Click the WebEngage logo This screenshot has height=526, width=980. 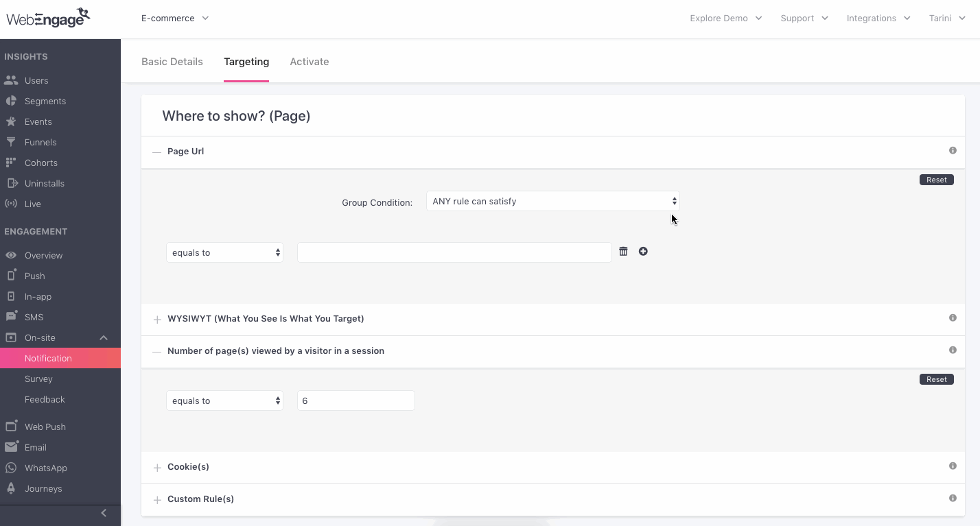[48, 18]
